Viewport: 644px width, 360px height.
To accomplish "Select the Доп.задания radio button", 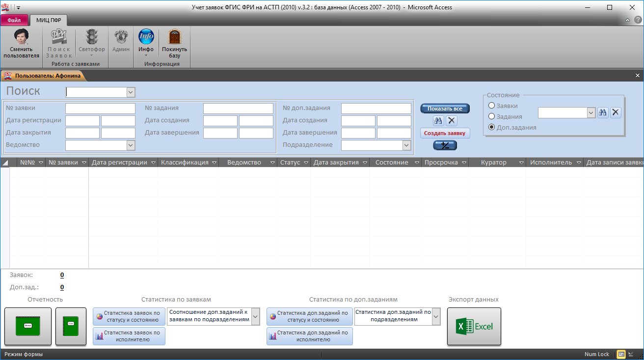I will click(491, 128).
